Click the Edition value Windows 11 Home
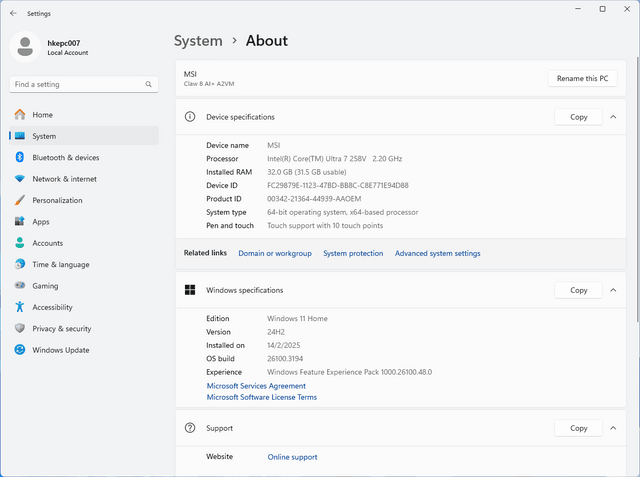 click(297, 318)
